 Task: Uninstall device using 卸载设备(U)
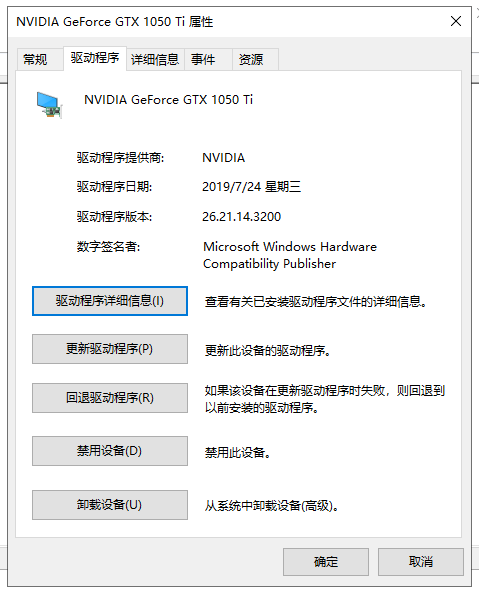pos(110,505)
